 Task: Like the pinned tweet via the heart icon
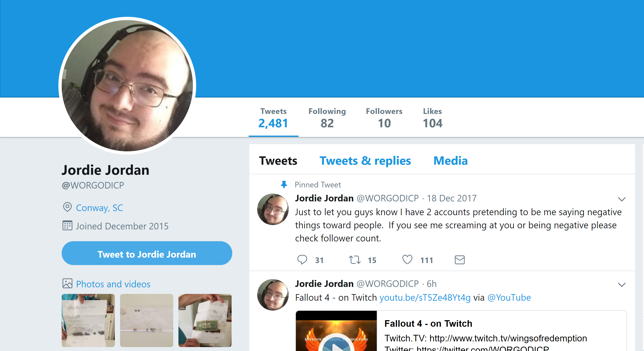click(x=407, y=260)
